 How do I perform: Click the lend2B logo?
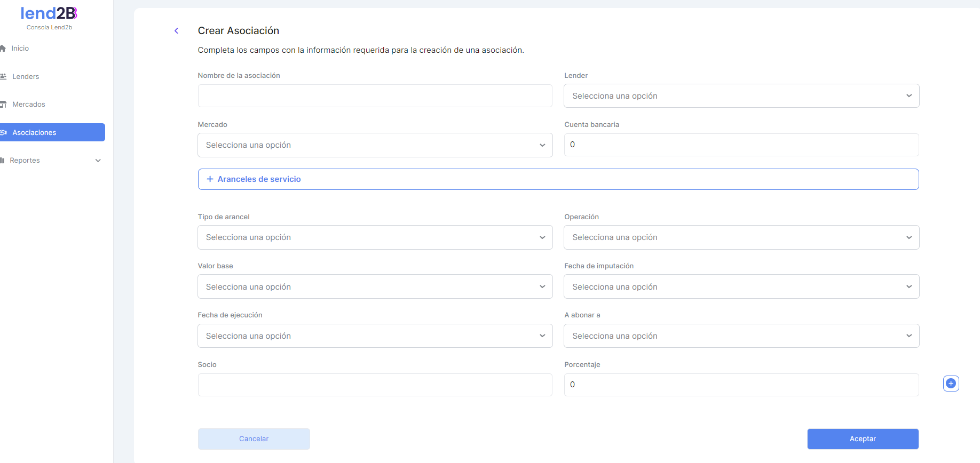(x=49, y=14)
